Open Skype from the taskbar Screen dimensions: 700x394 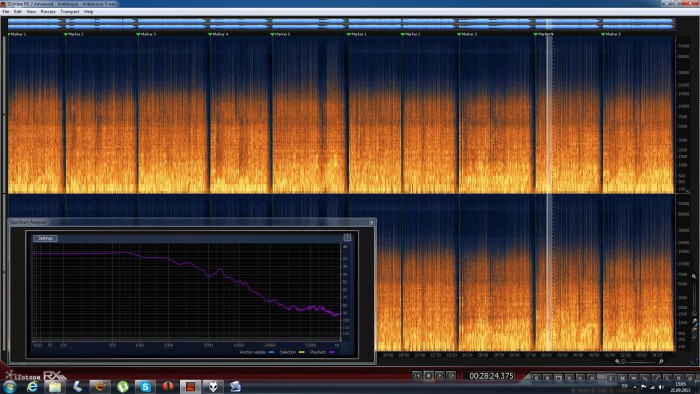(145, 386)
